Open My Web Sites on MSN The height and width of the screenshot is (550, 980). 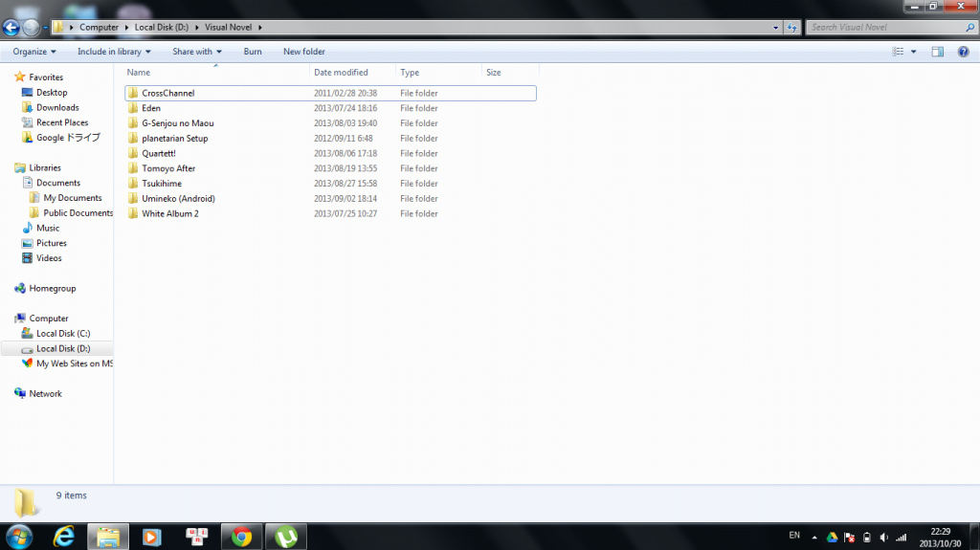click(75, 363)
